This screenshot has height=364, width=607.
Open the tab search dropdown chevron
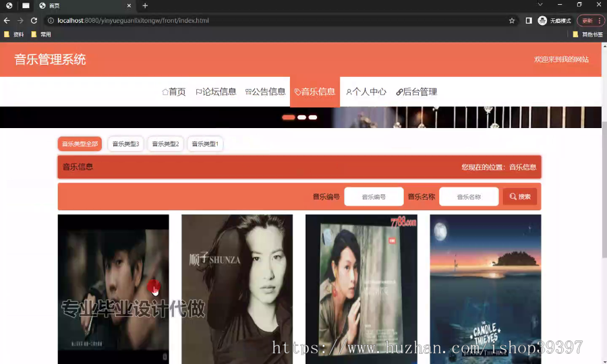[x=540, y=4]
